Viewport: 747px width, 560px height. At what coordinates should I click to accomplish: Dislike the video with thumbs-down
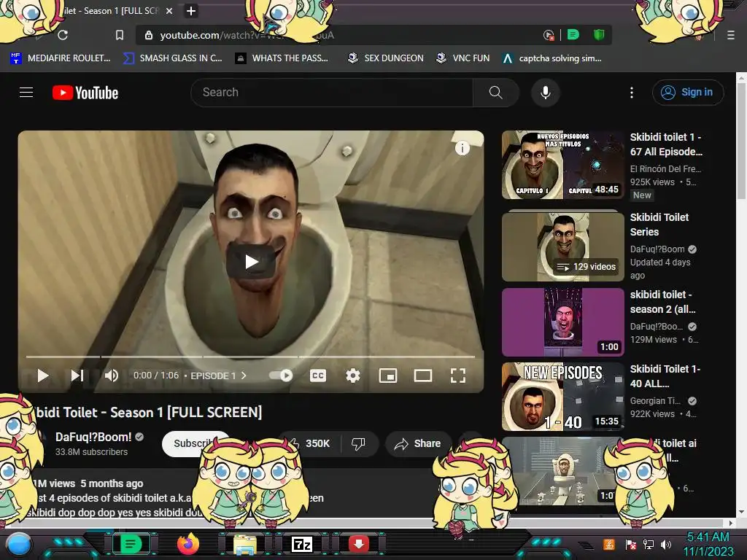pyautogui.click(x=358, y=443)
